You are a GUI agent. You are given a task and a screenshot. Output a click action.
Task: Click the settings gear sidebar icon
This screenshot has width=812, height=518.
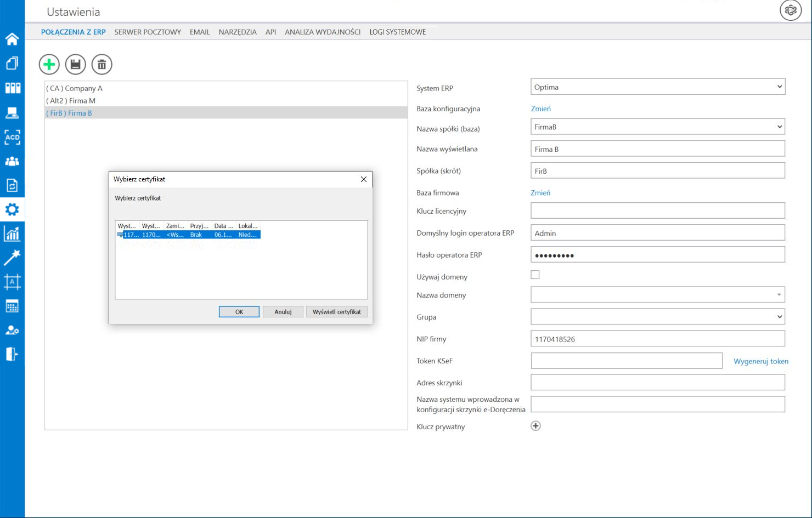[12, 209]
